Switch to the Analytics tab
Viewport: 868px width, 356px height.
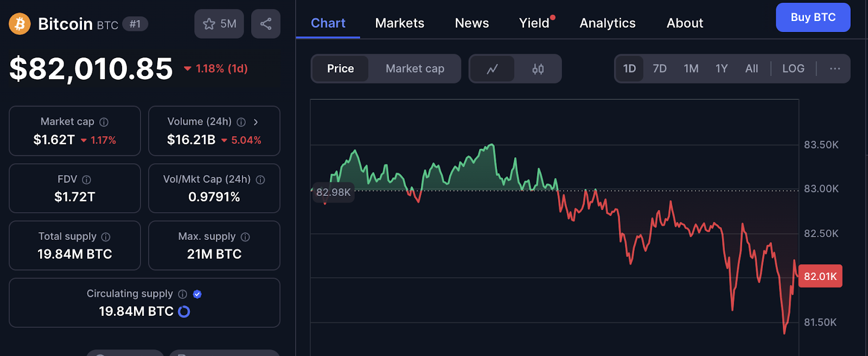click(607, 23)
